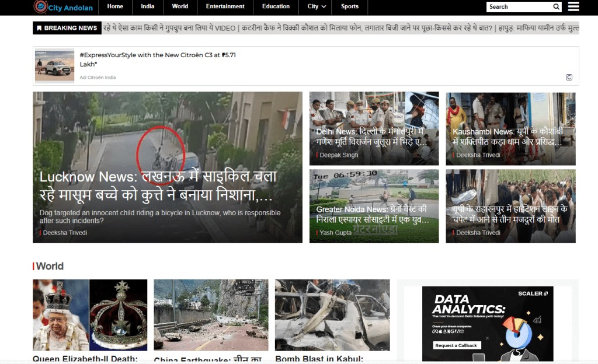This screenshot has width=598, height=364.
Task: Open the Lucknow News dog attack headline
Action: click(158, 185)
